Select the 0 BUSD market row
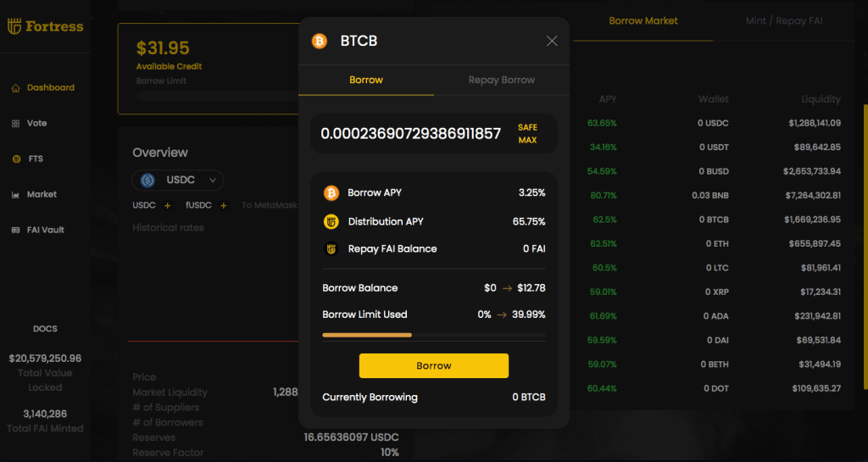 (714, 171)
